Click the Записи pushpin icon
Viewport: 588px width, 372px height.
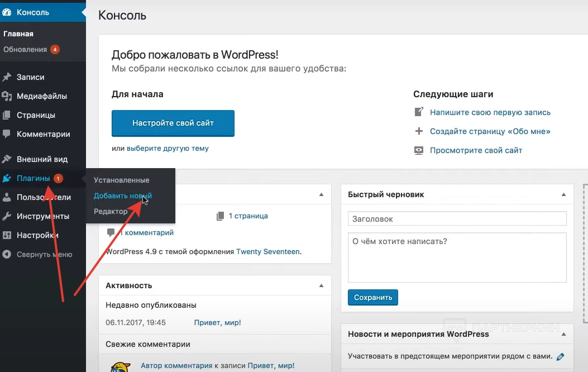(x=7, y=77)
